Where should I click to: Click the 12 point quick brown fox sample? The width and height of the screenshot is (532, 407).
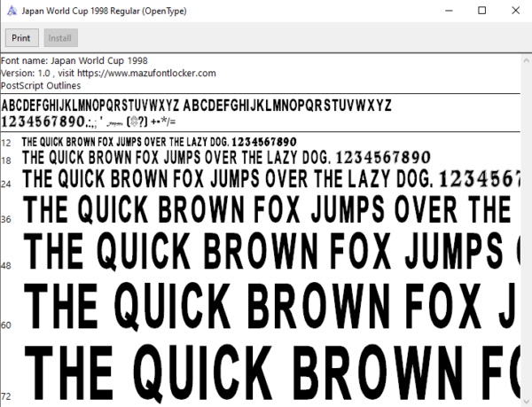[x=159, y=142]
